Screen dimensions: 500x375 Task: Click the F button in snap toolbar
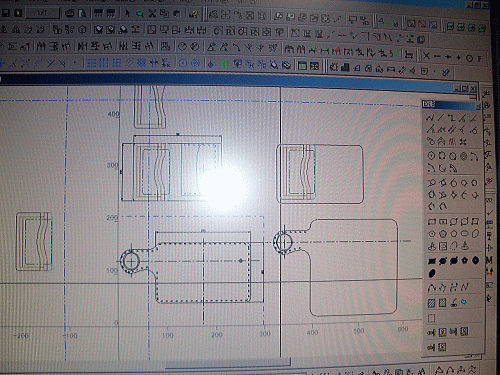[479, 59]
